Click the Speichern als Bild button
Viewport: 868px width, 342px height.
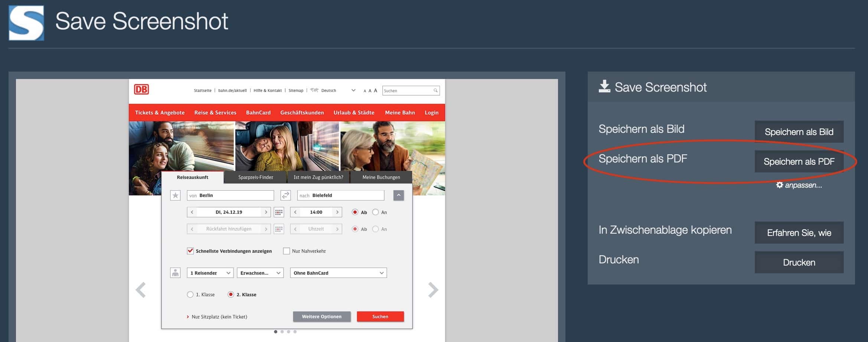coord(799,132)
